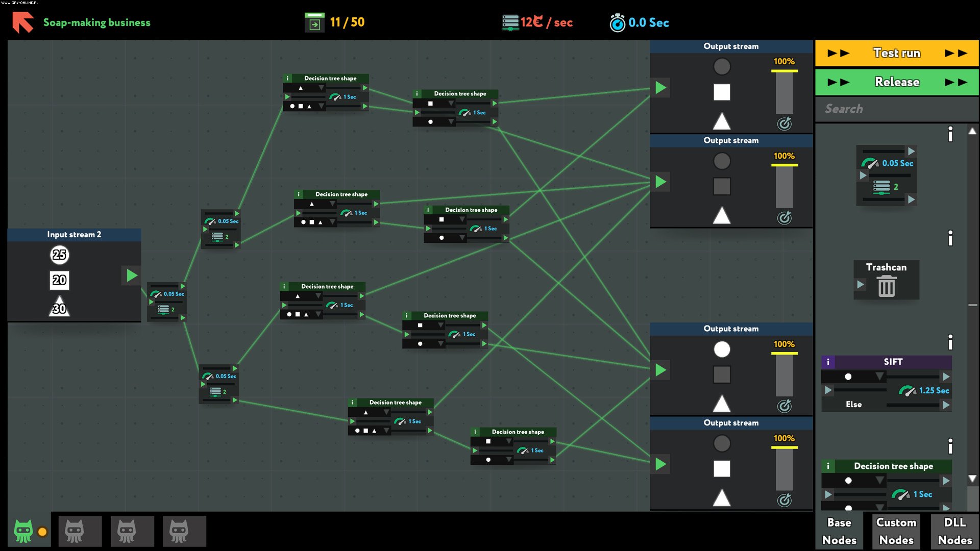Click the Search field in the node panel

pos(897,109)
